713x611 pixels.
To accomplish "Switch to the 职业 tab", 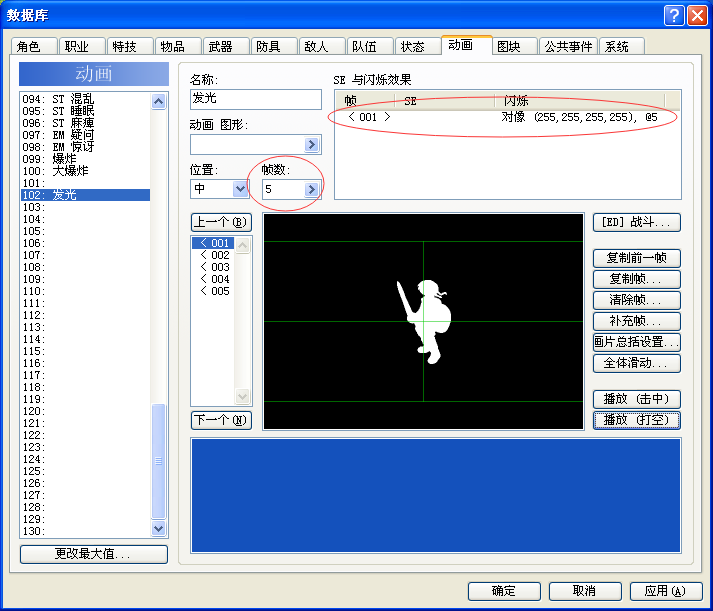I will coord(82,46).
